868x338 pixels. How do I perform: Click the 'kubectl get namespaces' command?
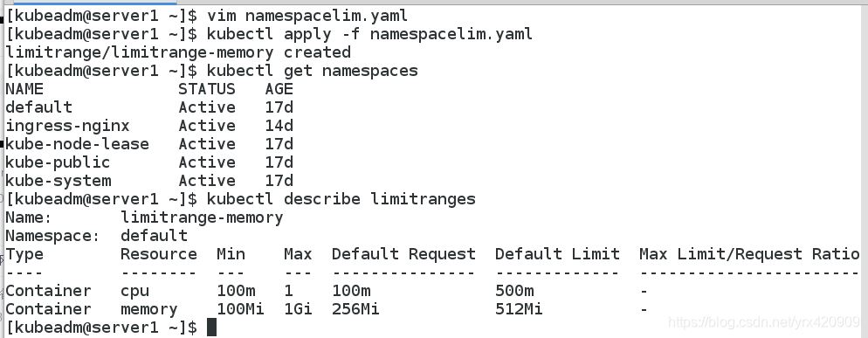(x=313, y=71)
